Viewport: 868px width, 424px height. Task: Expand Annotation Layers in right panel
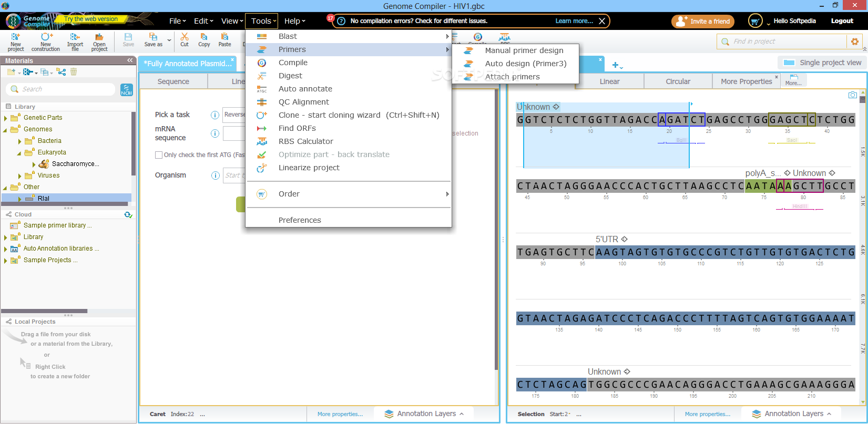tap(792, 414)
